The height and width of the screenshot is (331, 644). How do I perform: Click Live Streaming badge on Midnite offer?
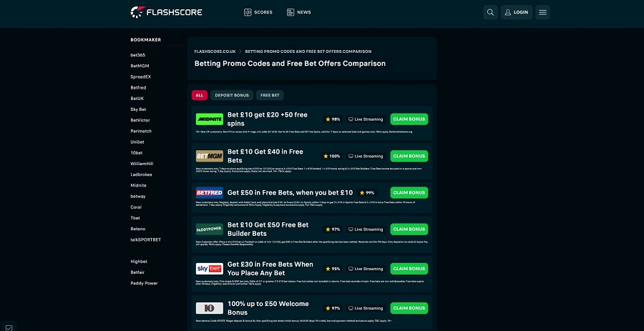[x=366, y=119]
